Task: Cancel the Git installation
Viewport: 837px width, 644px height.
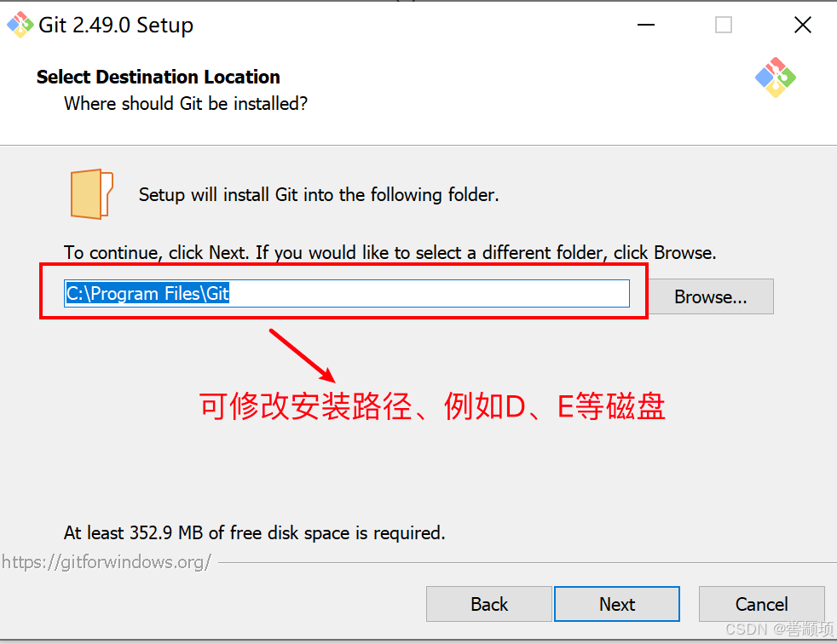Action: tap(762, 604)
